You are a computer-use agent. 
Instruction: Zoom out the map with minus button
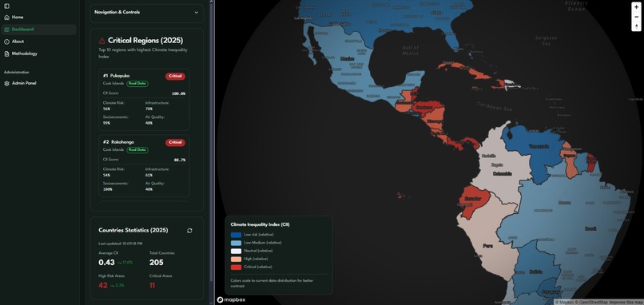(636, 17)
